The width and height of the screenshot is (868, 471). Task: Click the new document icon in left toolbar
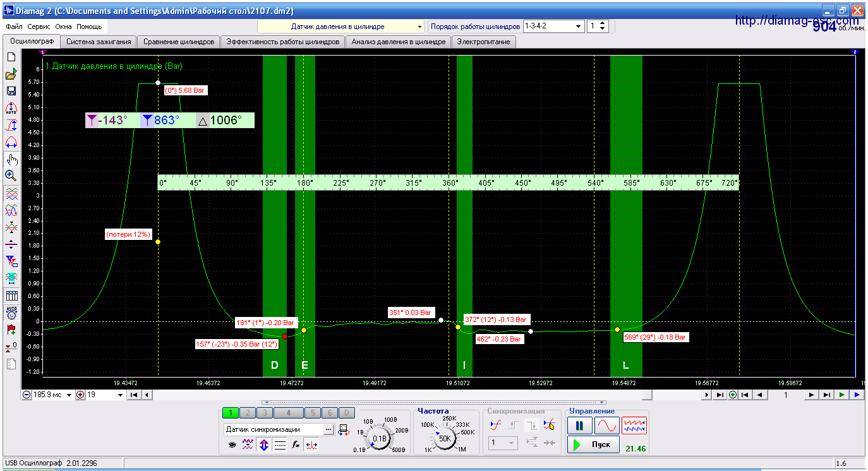pyautogui.click(x=11, y=57)
